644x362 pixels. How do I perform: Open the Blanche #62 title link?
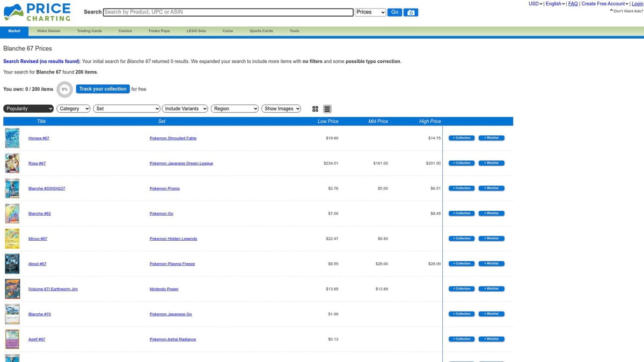click(40, 213)
